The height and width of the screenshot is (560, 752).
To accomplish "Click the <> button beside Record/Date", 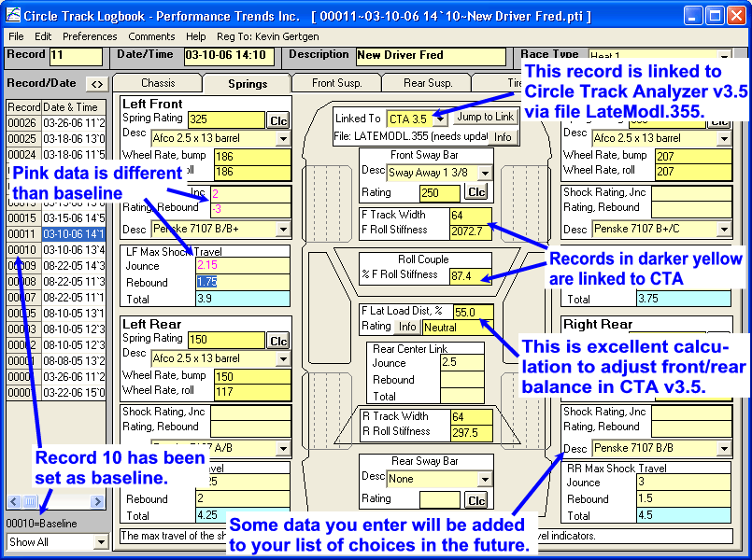I will (x=97, y=84).
